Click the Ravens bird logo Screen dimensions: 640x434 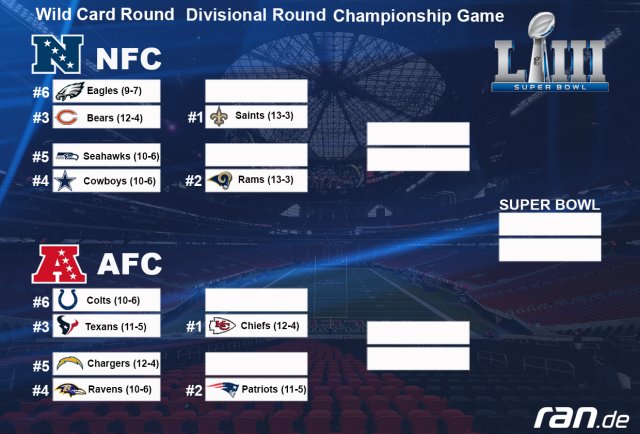[x=70, y=390]
